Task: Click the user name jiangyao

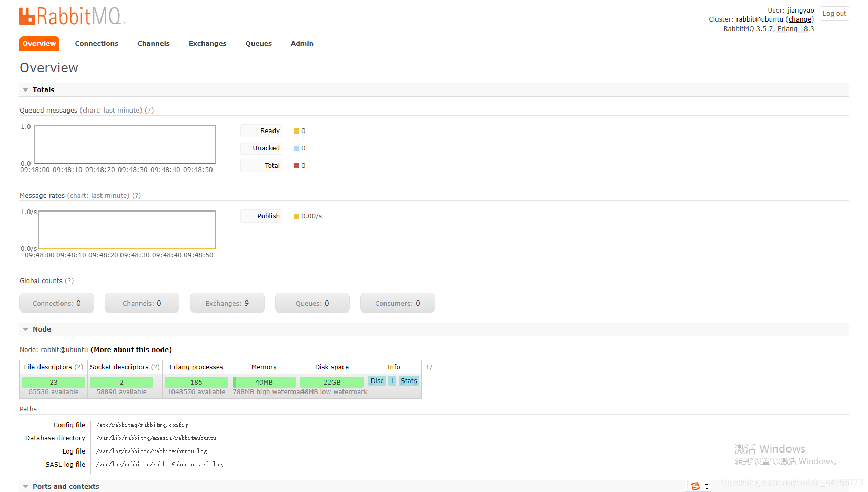Action: [801, 11]
